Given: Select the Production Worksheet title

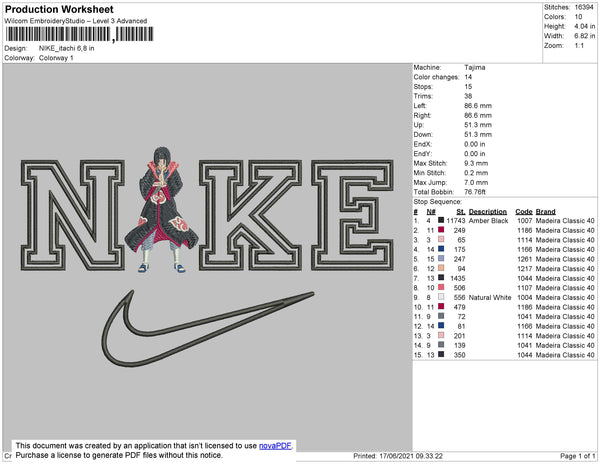Looking at the screenshot, I should click(x=59, y=9).
